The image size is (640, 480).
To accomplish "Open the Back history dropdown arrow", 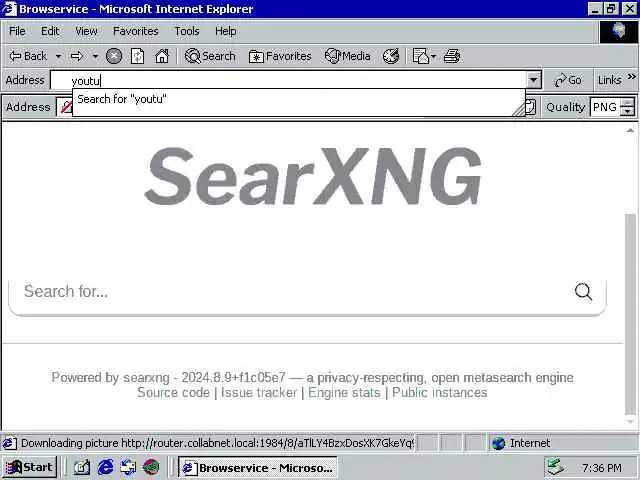I will 58,56.
